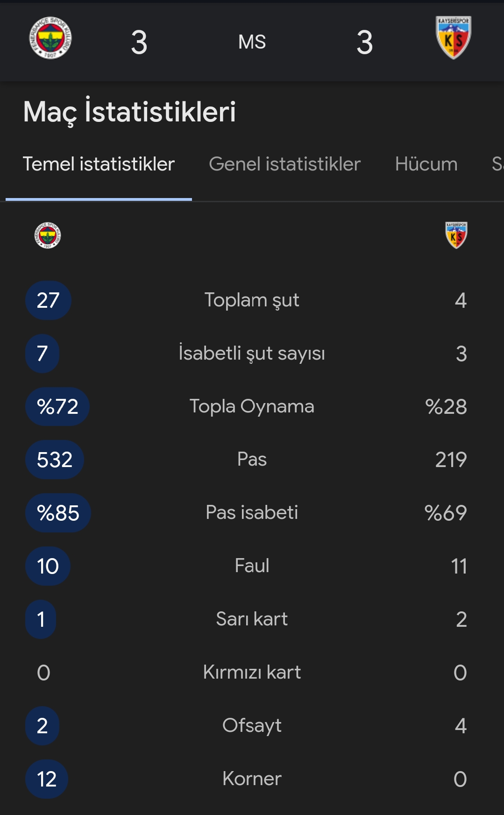This screenshot has height=815, width=504.
Task: Click the Topla Oynama stat label
Action: pyautogui.click(x=252, y=406)
